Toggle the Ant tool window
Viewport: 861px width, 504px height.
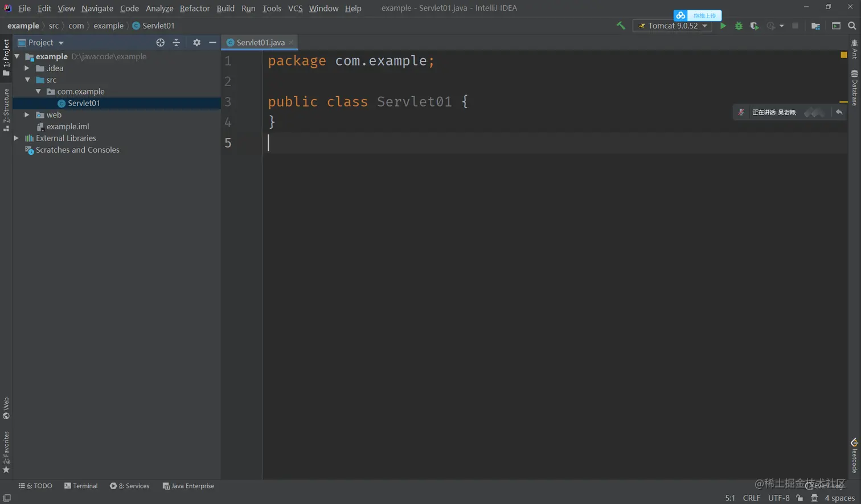click(854, 49)
